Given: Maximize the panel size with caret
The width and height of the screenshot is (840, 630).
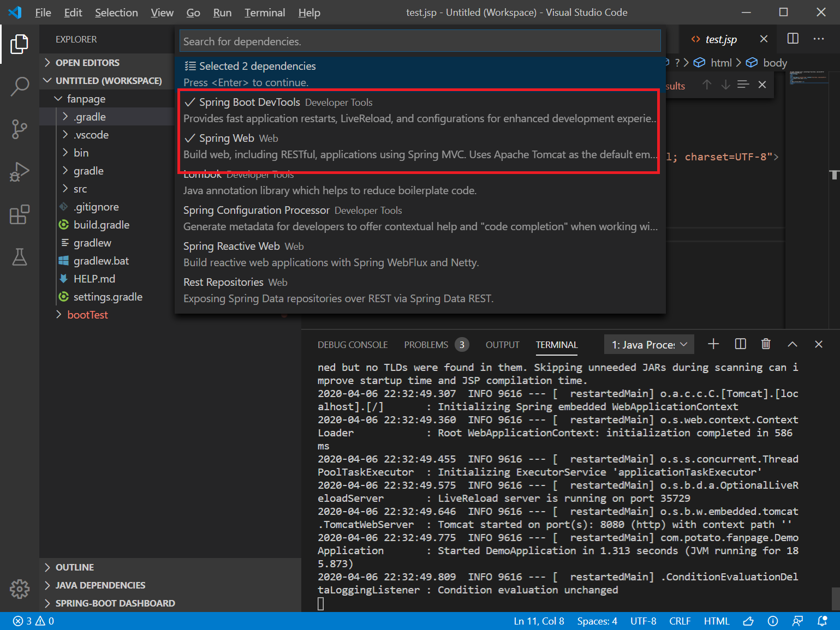Looking at the screenshot, I should click(x=793, y=344).
